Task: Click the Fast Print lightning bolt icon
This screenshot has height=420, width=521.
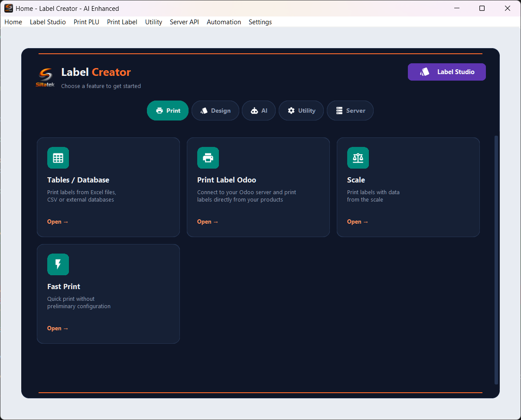Action: [58, 264]
